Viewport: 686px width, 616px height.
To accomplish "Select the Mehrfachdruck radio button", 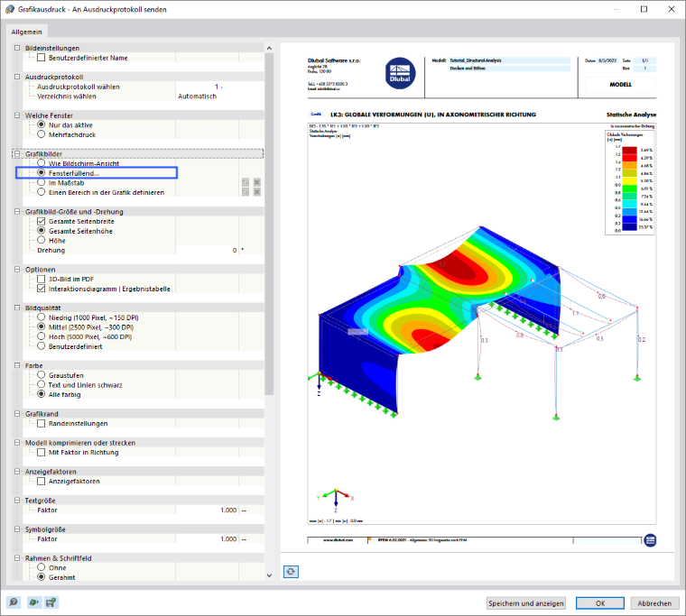I will 42,134.
